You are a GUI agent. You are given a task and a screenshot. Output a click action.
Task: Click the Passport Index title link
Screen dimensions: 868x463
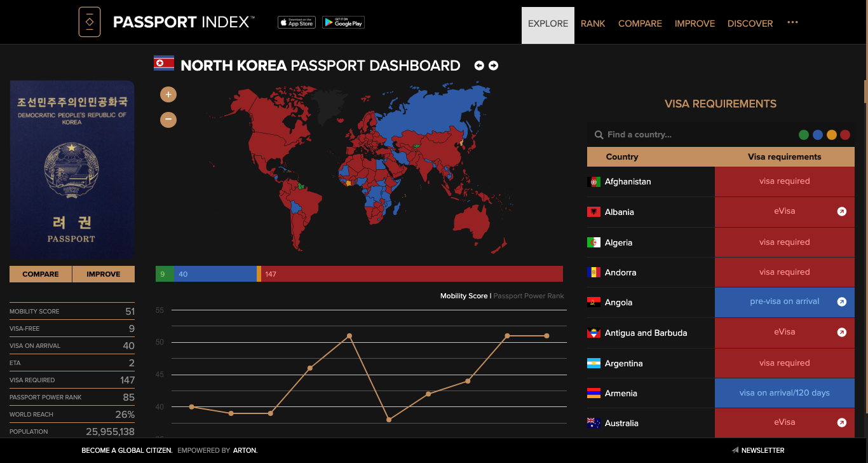184,22
